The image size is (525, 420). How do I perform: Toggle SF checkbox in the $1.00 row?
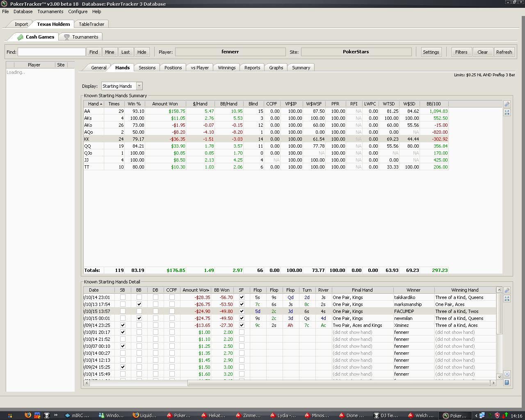pos(242,332)
